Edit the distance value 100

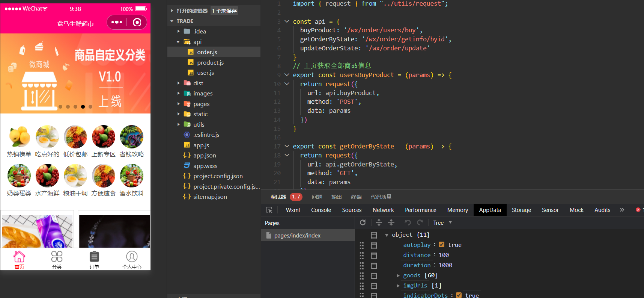(444, 255)
